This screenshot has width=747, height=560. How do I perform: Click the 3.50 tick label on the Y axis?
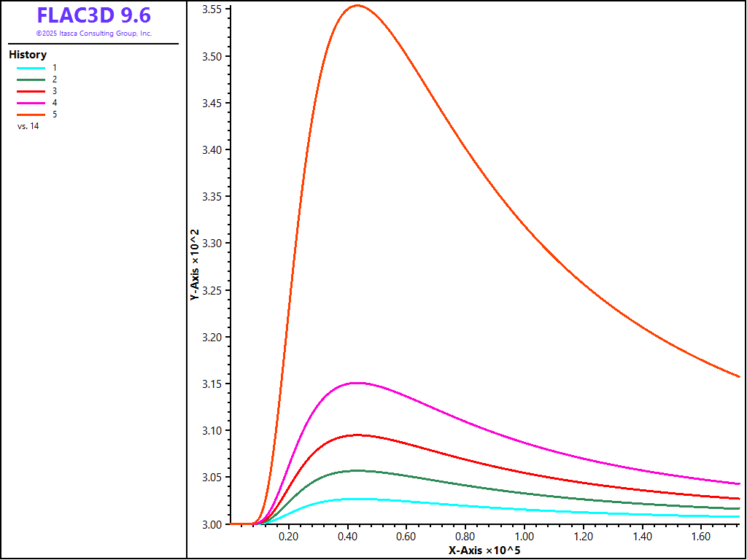coord(212,56)
